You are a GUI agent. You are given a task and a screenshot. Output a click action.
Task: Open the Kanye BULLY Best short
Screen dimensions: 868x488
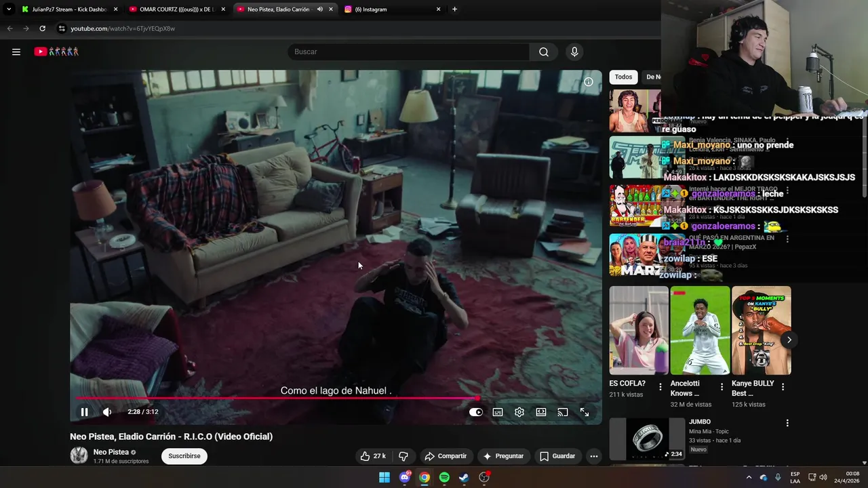[x=761, y=330]
